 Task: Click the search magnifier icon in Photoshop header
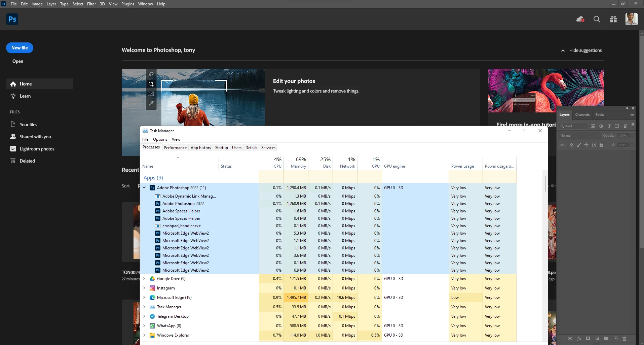[597, 19]
